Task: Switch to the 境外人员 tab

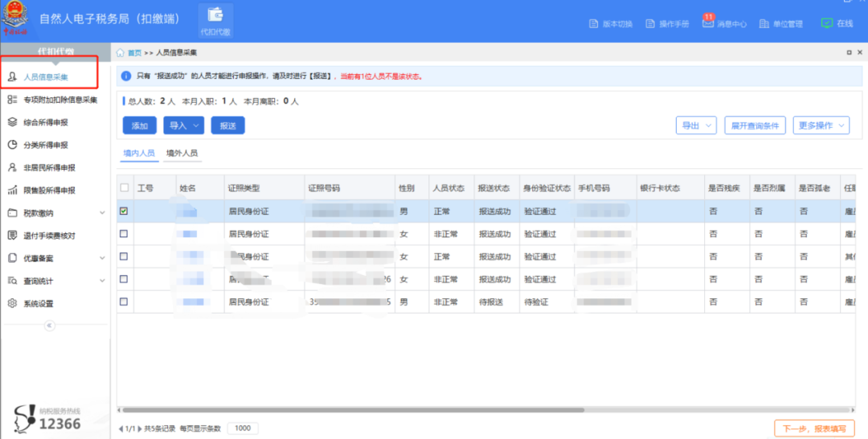Action: [x=182, y=153]
